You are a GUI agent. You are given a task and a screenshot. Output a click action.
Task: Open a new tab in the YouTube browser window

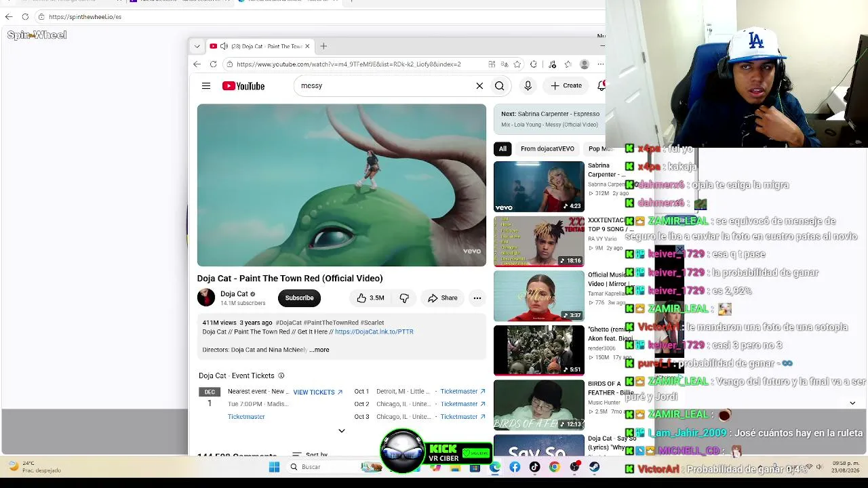[x=323, y=46]
